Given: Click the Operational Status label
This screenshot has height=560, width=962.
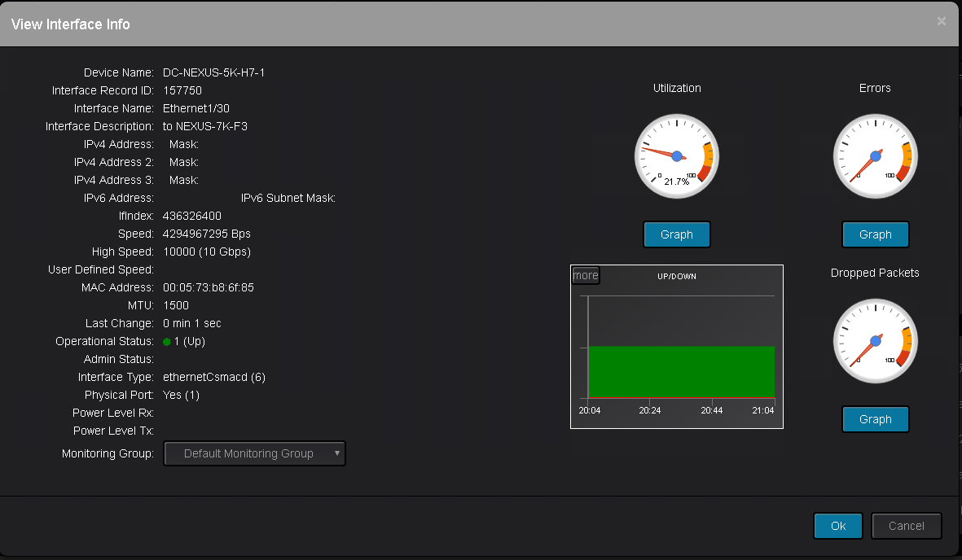Looking at the screenshot, I should (x=104, y=341).
